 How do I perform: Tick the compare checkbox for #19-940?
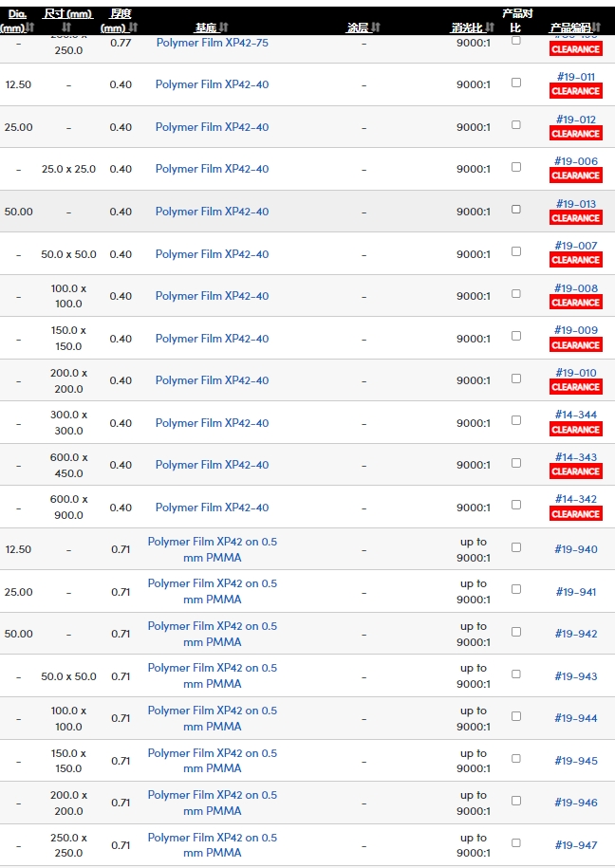[516, 547]
